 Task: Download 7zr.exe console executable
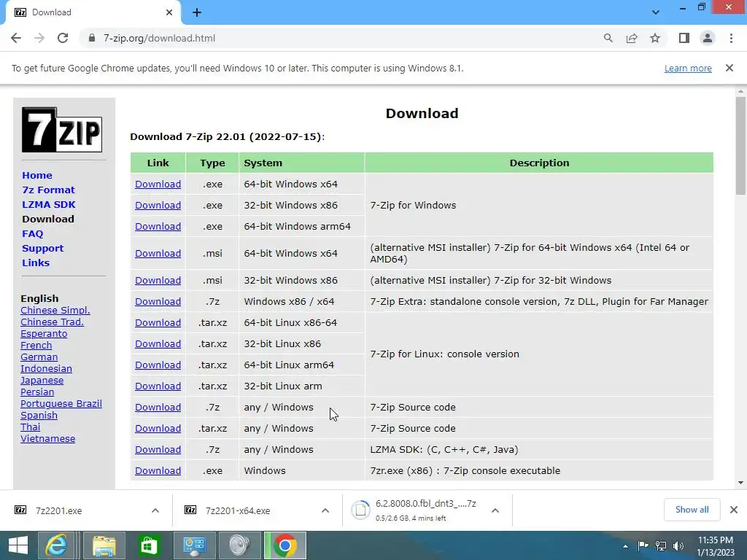tap(158, 471)
